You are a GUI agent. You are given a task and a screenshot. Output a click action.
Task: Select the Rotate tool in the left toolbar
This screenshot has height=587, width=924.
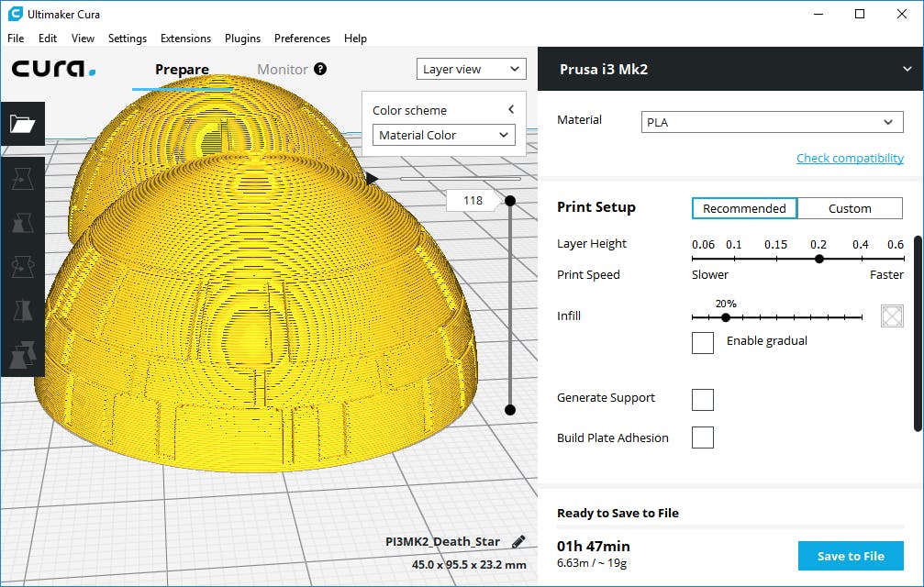22,266
